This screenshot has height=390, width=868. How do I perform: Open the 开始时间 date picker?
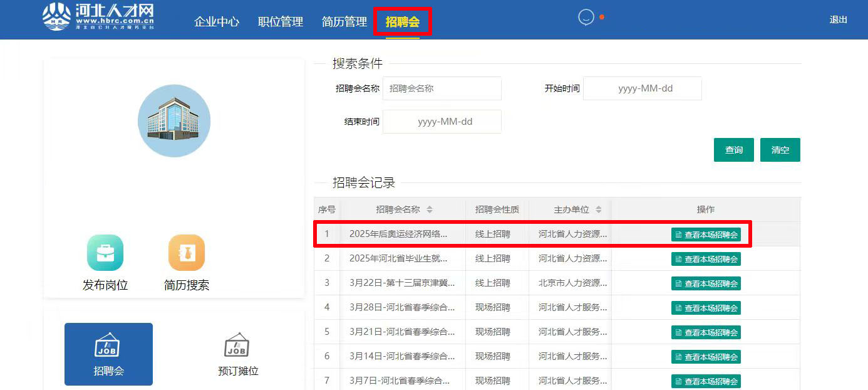point(642,88)
